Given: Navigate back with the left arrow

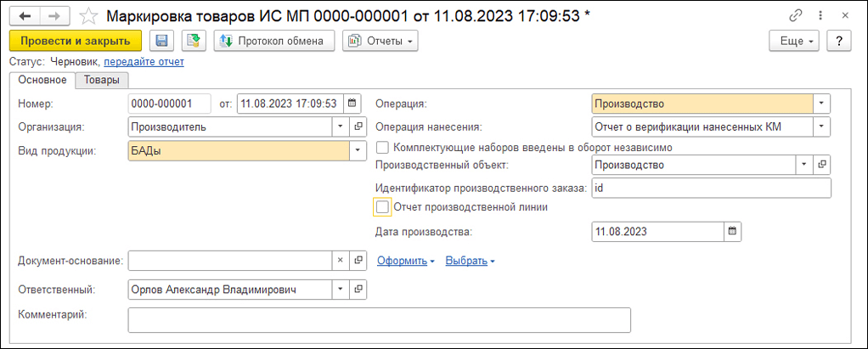Looking at the screenshot, I should tap(24, 16).
